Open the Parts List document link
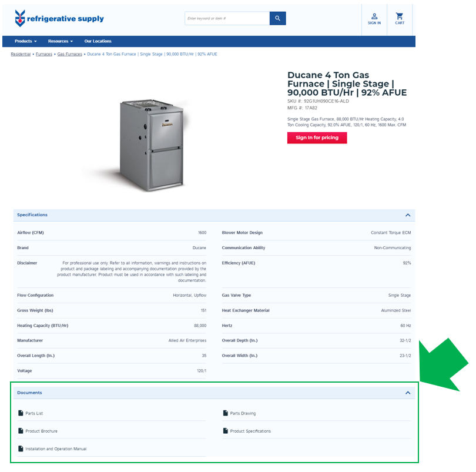This screenshot has height=472, width=476. click(34, 413)
